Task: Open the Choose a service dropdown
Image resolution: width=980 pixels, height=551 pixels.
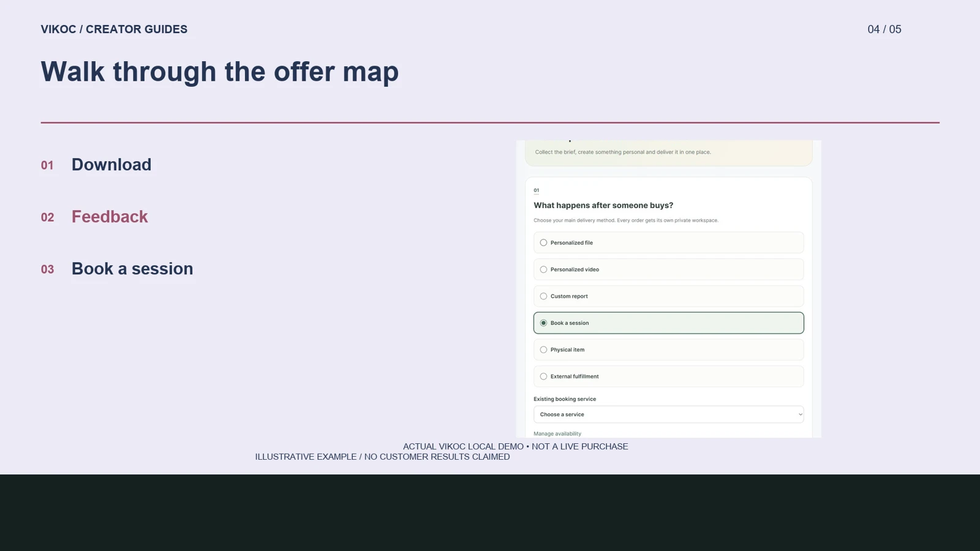Action: tap(668, 414)
